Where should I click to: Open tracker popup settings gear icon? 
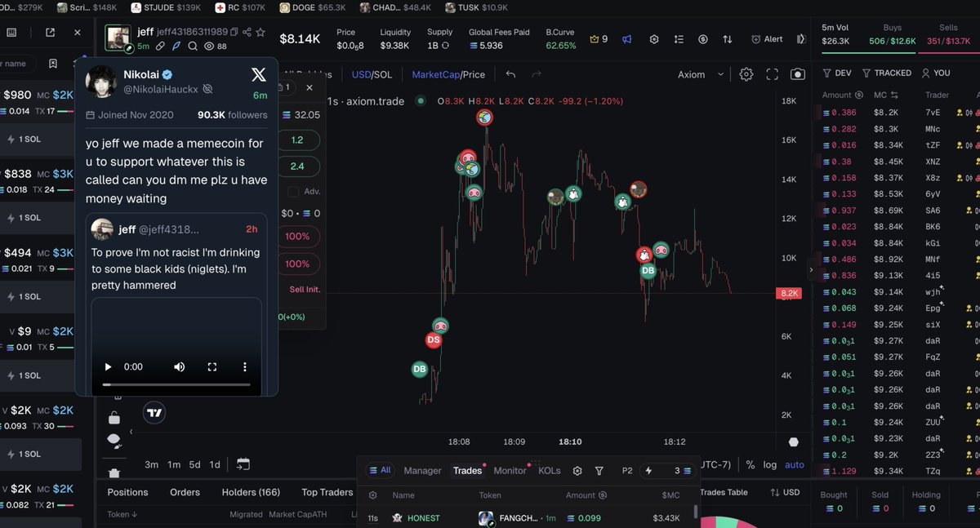pyautogui.click(x=577, y=471)
